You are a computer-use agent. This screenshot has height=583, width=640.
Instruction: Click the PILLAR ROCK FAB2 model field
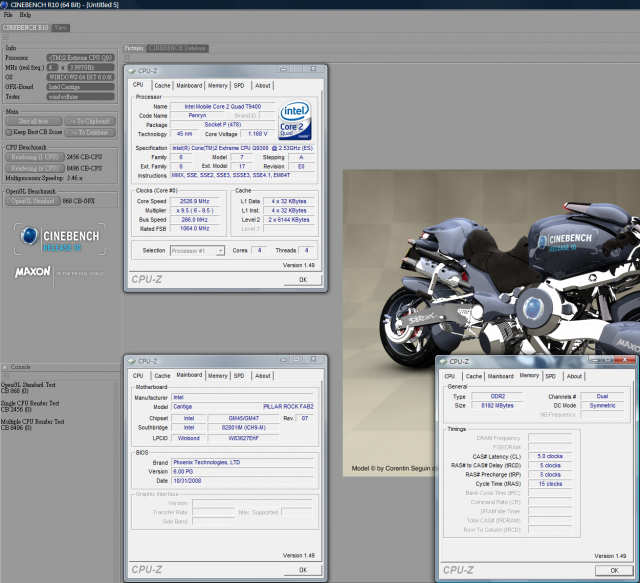(x=289, y=407)
